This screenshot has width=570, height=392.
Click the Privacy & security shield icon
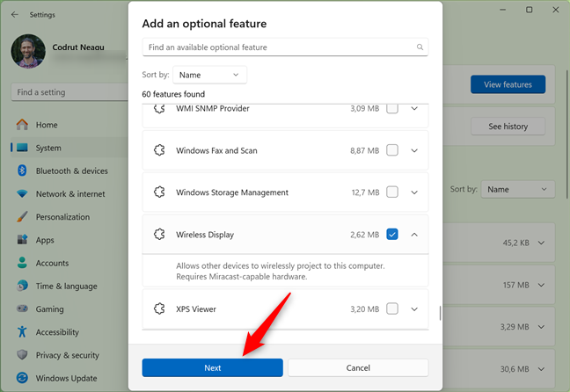tap(22, 354)
